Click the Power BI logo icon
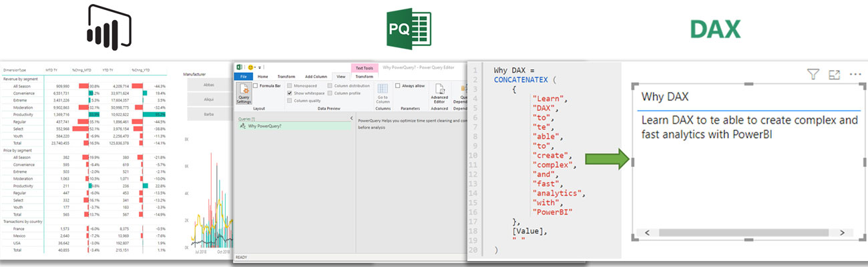 109,27
